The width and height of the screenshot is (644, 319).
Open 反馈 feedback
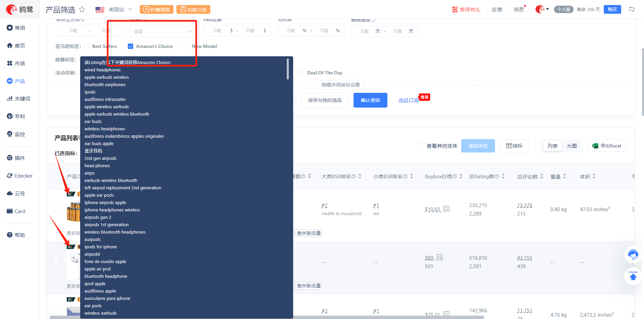[497, 9]
